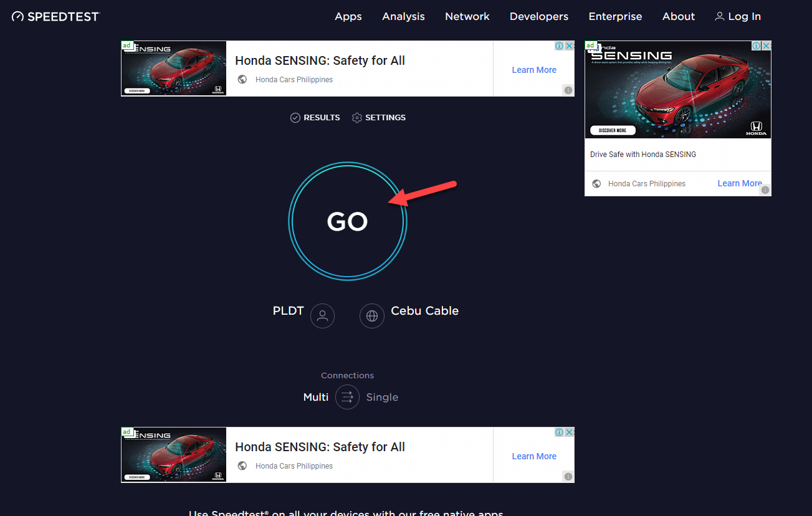Screen dimensions: 812x516
Task: Click the Connections label
Action: [x=347, y=375]
